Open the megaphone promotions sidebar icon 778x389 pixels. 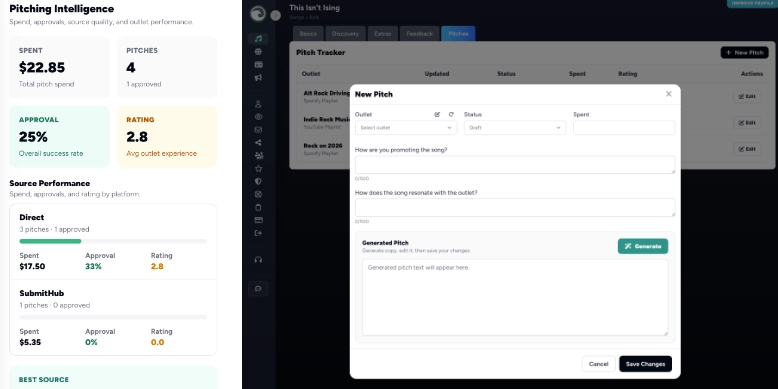click(x=258, y=77)
